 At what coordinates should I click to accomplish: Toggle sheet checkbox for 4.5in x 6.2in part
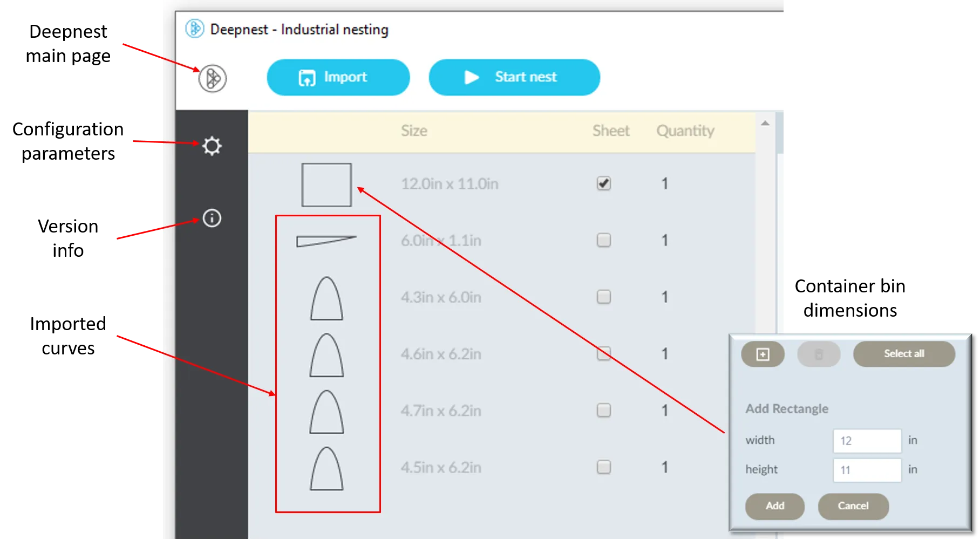[604, 467]
